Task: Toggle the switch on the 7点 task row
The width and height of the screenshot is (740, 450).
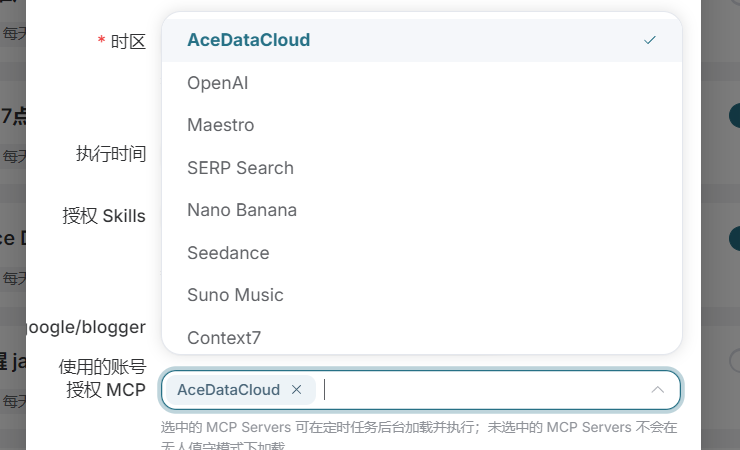Action: coord(734,116)
